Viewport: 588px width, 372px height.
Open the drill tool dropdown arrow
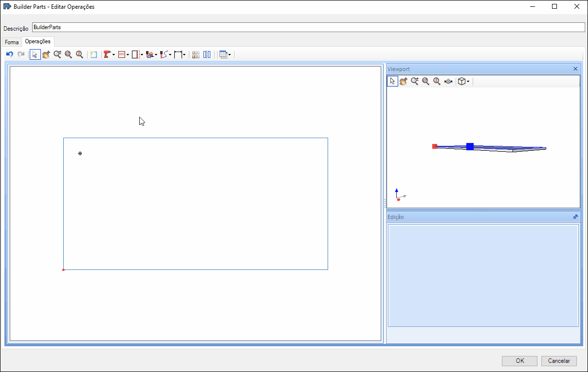[x=113, y=55]
